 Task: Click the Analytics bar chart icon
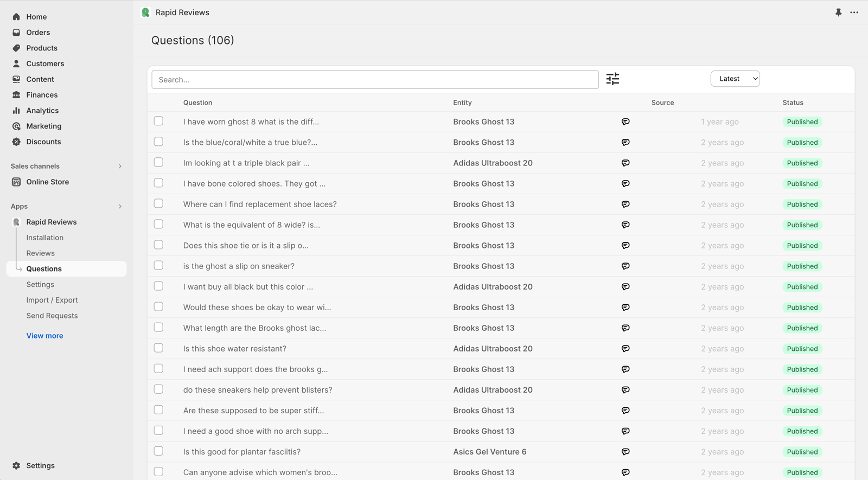coord(16,111)
